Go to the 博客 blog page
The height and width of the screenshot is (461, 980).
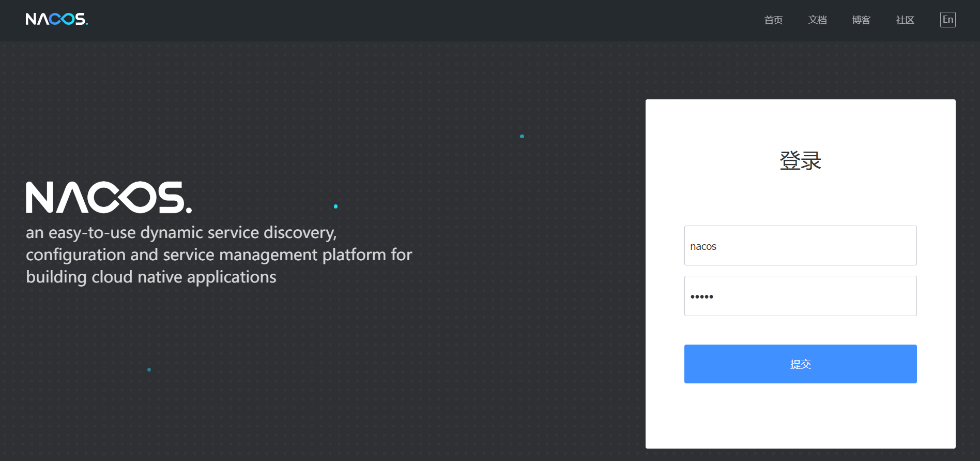(861, 20)
